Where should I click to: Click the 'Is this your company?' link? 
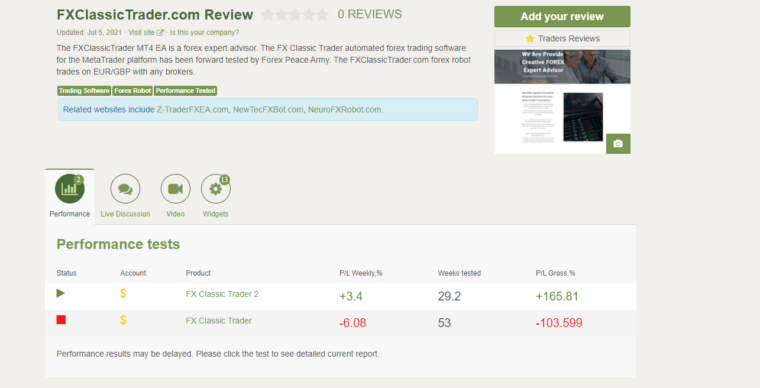pyautogui.click(x=204, y=32)
